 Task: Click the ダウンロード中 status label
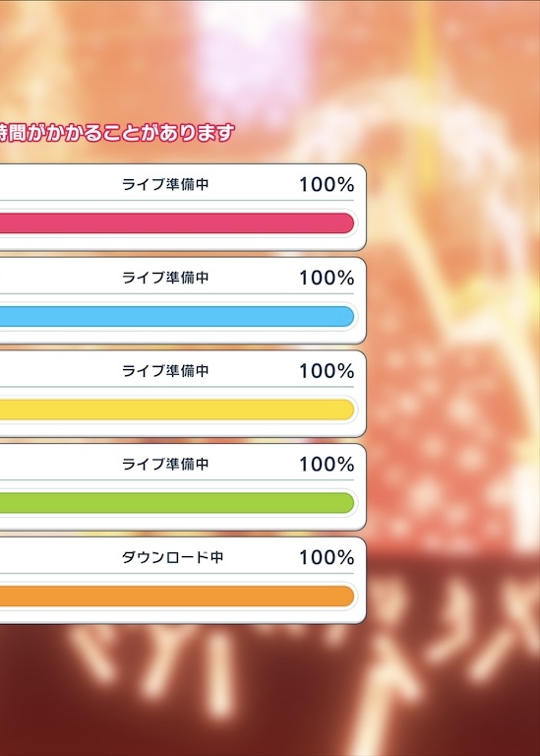click(x=172, y=557)
